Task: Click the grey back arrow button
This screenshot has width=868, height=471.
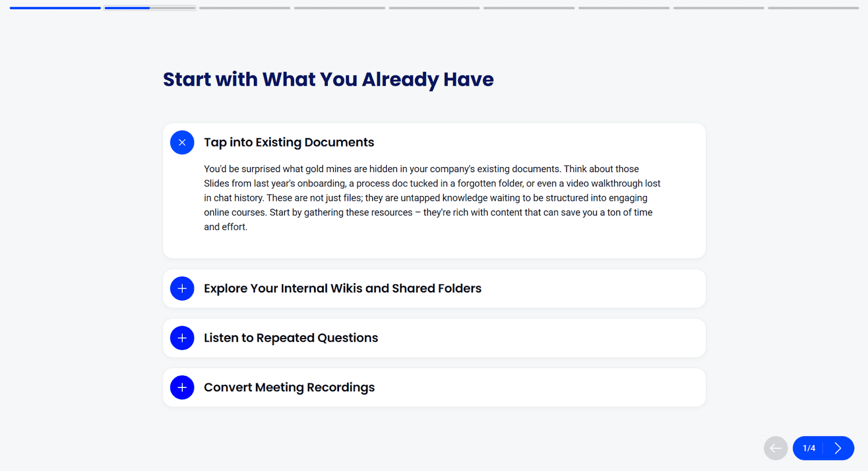Action: pyautogui.click(x=776, y=448)
